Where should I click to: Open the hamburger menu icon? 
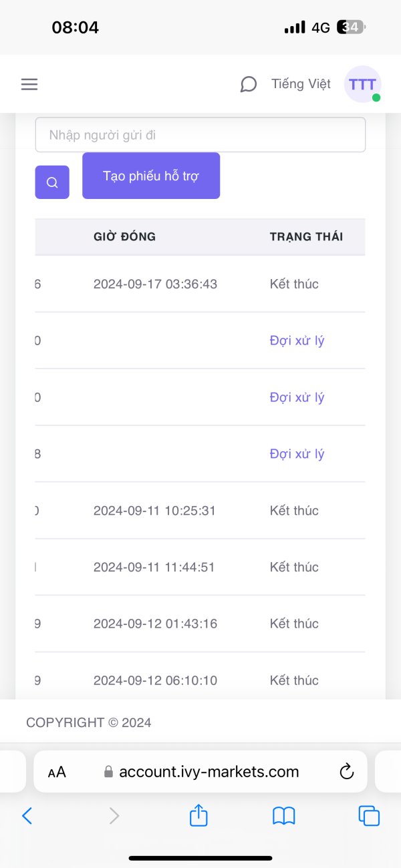(x=29, y=85)
